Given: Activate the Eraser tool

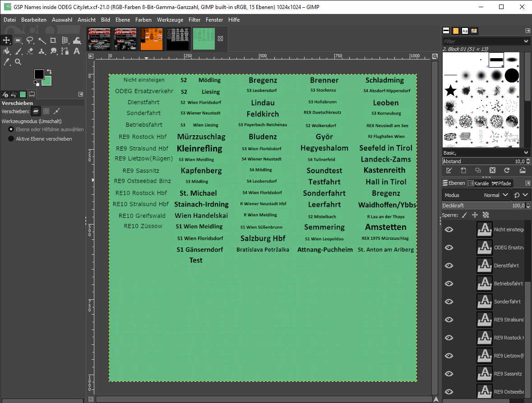Looking at the screenshot, I should pos(30,51).
